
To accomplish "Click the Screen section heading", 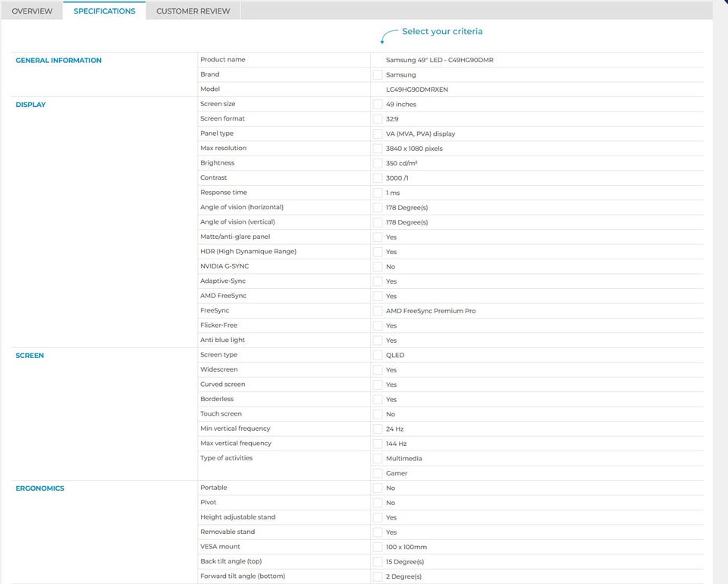I will [30, 356].
